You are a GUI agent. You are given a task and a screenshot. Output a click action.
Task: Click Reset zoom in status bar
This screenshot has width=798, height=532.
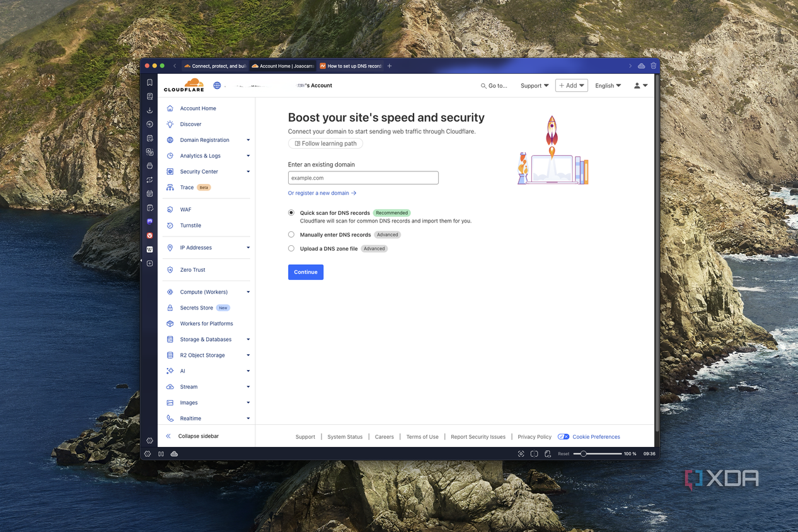tap(564, 454)
